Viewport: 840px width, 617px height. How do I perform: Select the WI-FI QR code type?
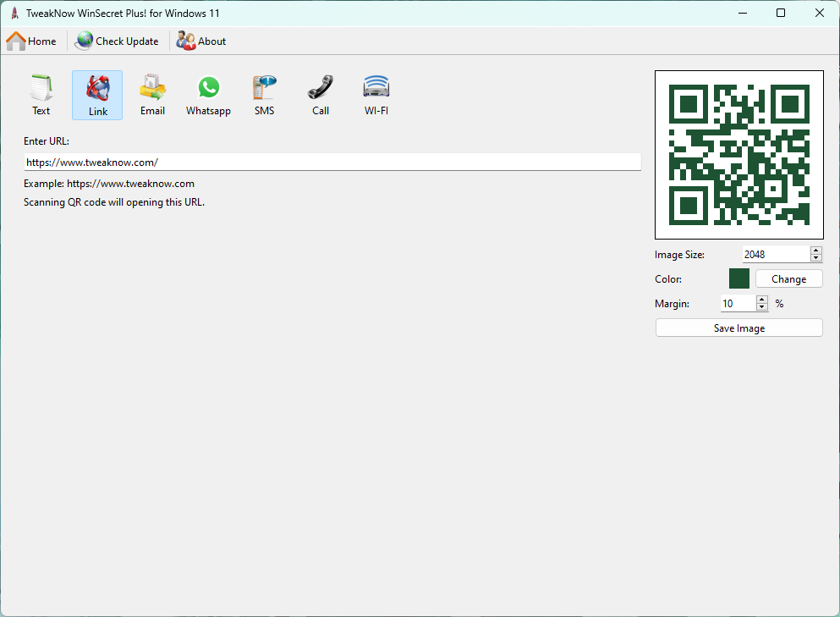tap(376, 96)
